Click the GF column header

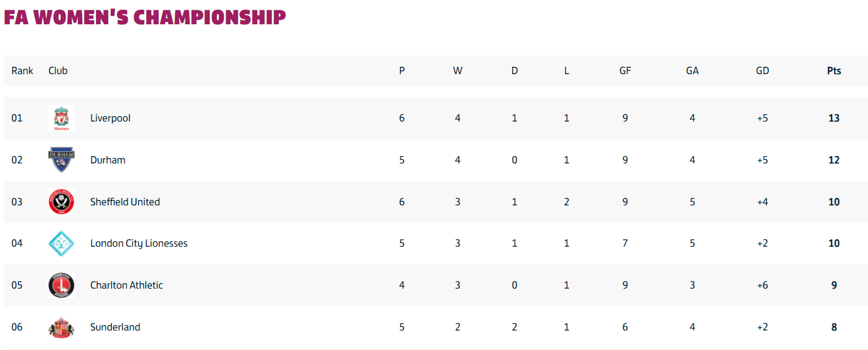point(625,70)
